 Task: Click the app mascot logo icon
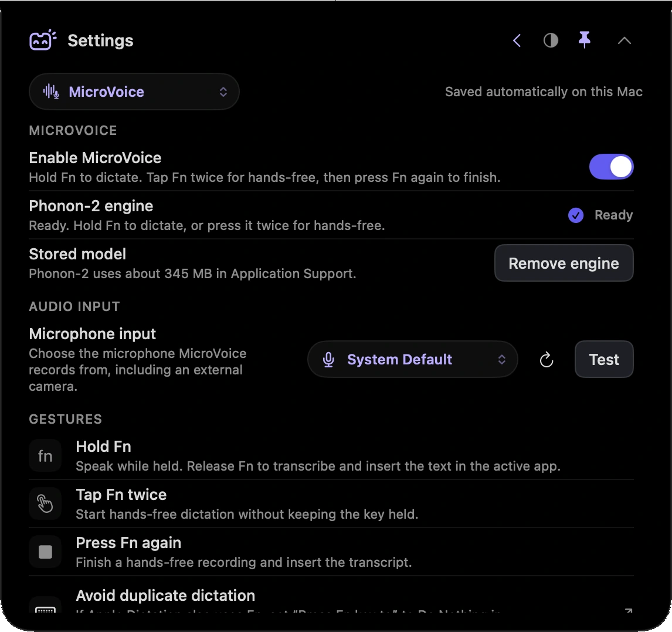click(42, 40)
